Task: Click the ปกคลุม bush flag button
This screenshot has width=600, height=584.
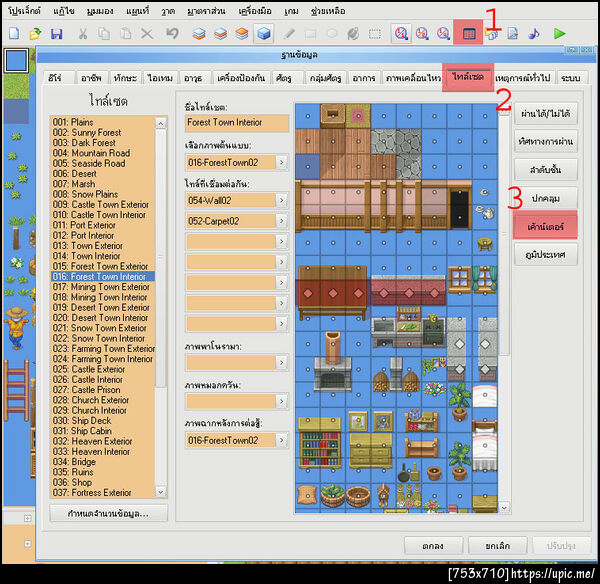Action: click(x=546, y=198)
